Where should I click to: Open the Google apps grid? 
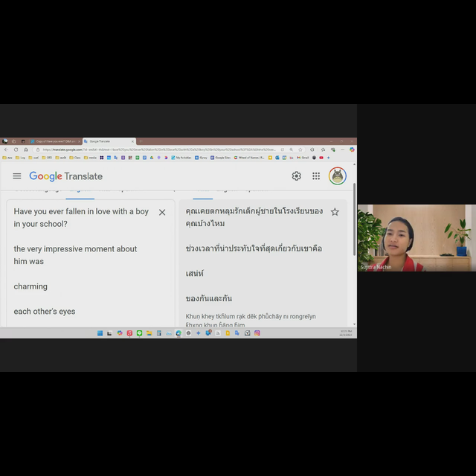click(x=316, y=176)
